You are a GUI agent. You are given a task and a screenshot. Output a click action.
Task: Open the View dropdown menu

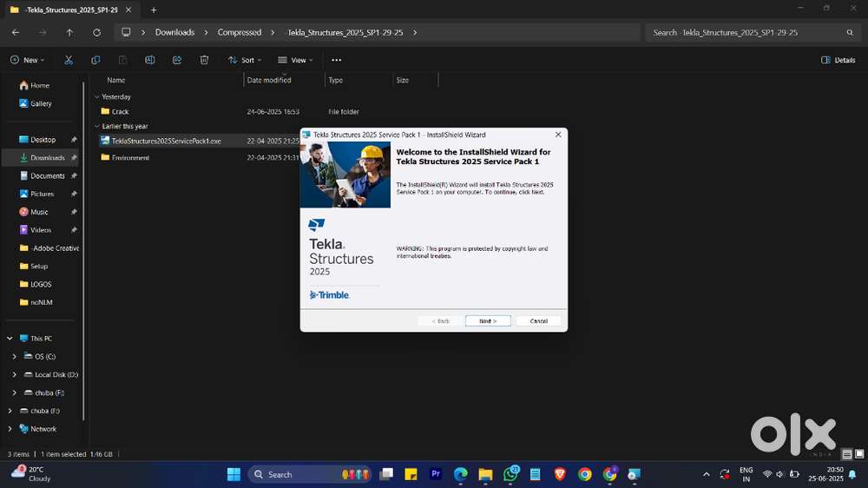tap(295, 60)
